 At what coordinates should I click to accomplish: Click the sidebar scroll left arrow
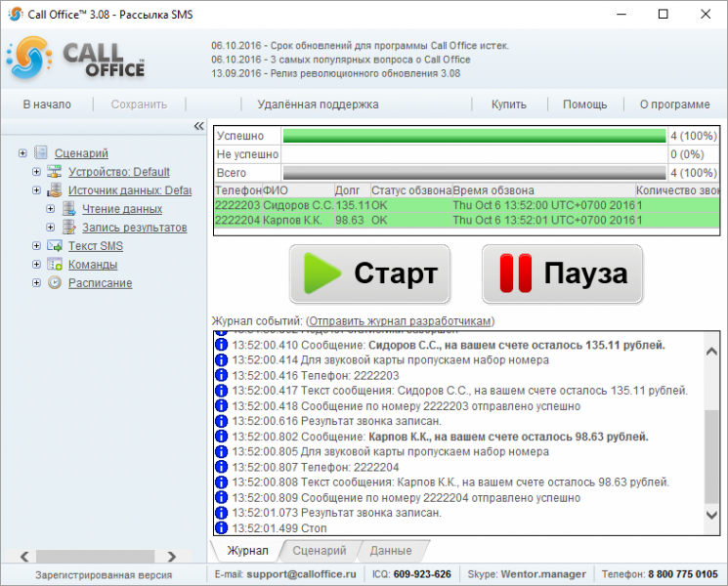point(24,557)
